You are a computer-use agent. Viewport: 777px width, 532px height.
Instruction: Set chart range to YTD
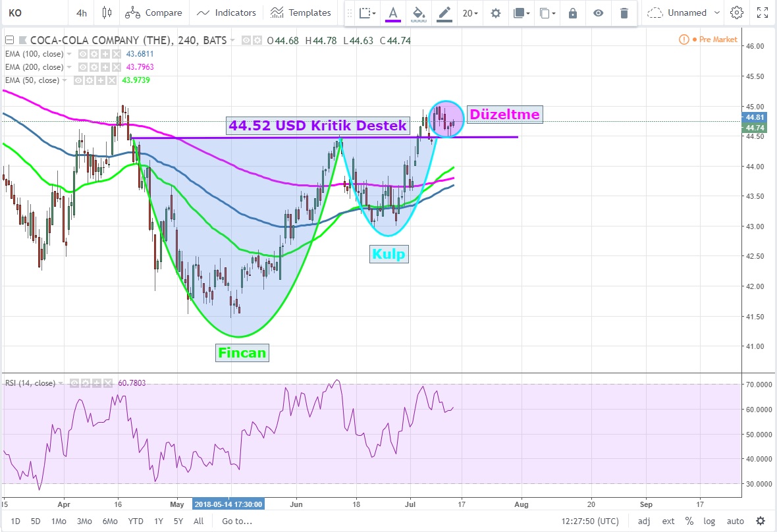click(135, 521)
